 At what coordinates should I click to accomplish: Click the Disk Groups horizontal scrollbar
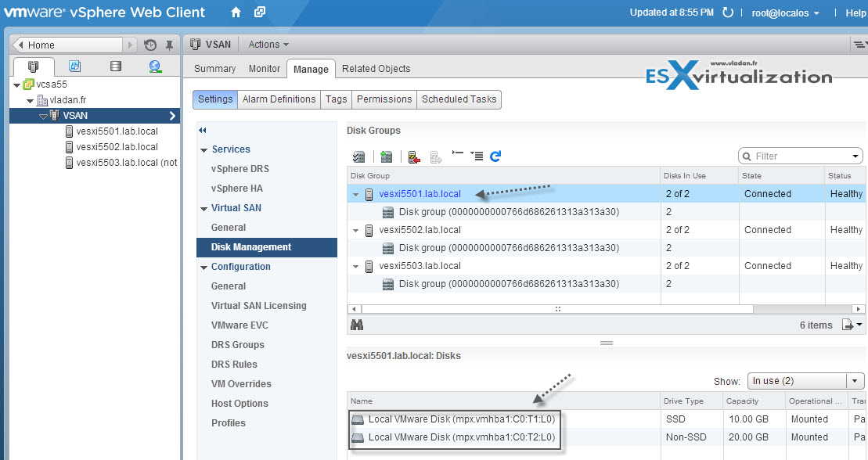pyautogui.click(x=557, y=309)
